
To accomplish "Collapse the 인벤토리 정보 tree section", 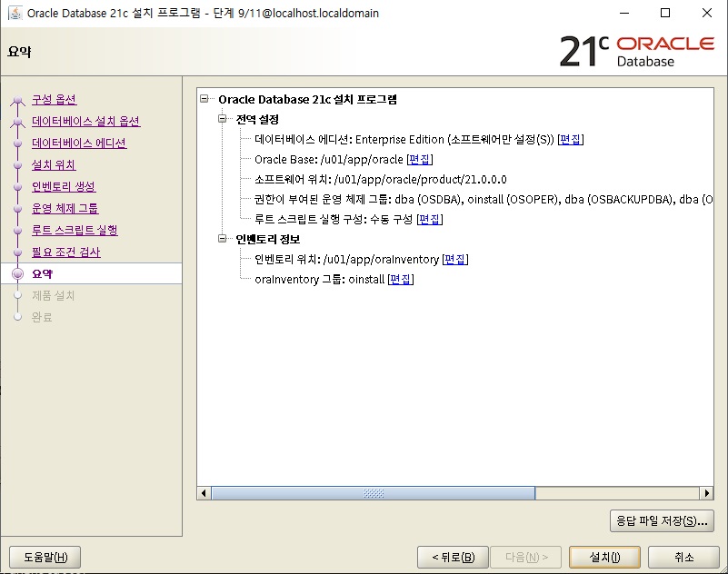I will click(223, 239).
